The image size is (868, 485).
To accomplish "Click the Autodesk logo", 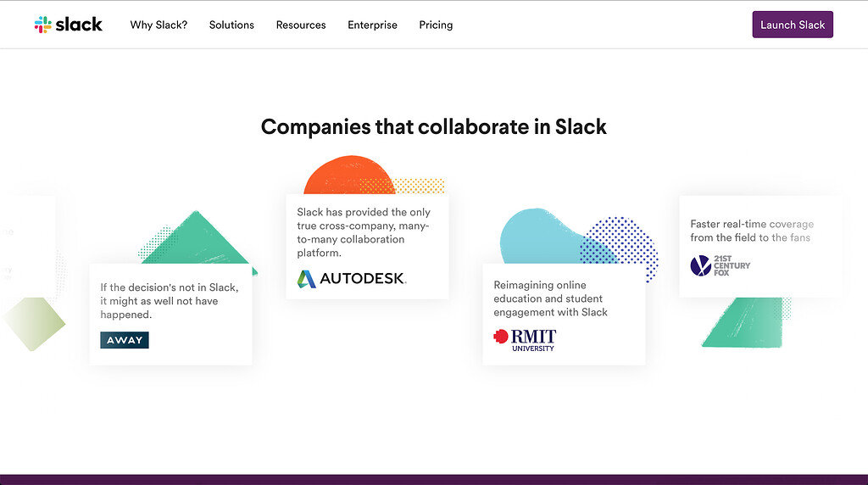I will pyautogui.click(x=352, y=278).
